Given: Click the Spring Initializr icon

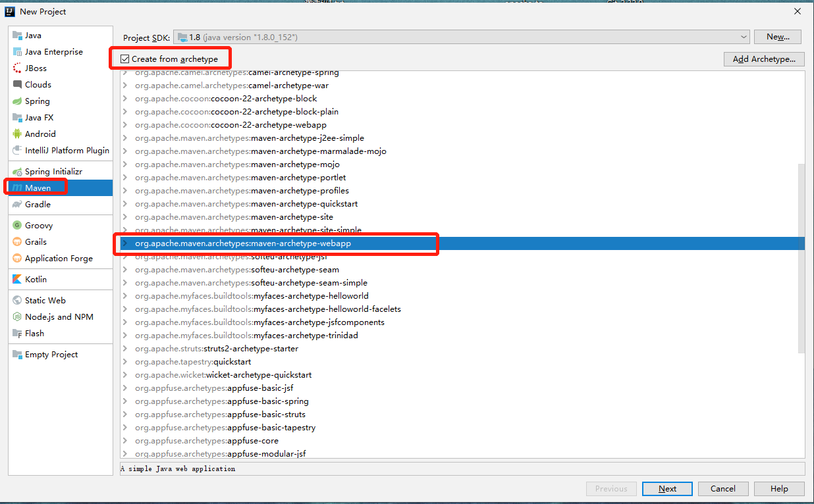Looking at the screenshot, I should (x=17, y=172).
